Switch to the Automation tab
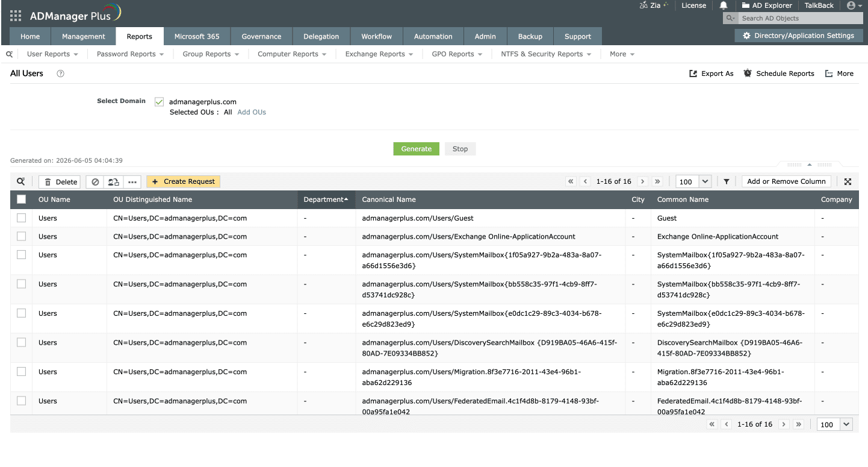 coord(433,36)
